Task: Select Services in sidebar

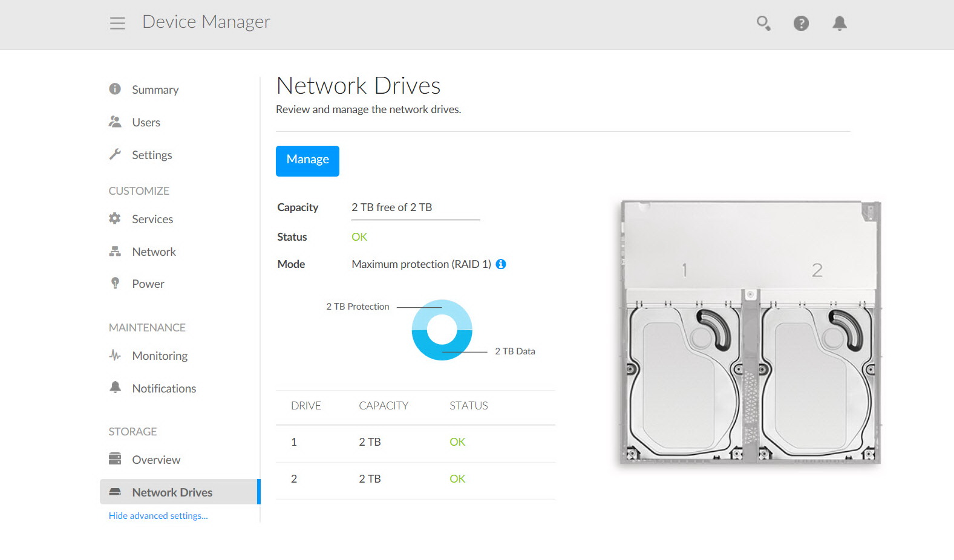Action: [152, 219]
